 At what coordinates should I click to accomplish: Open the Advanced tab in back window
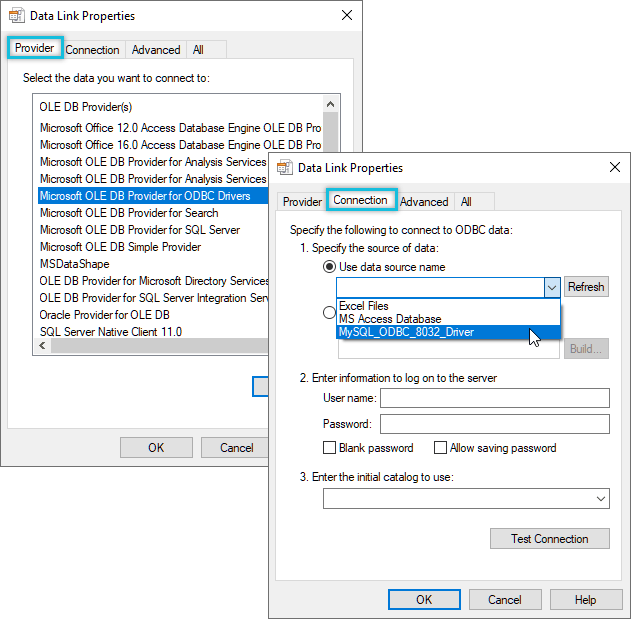pyautogui.click(x=156, y=50)
